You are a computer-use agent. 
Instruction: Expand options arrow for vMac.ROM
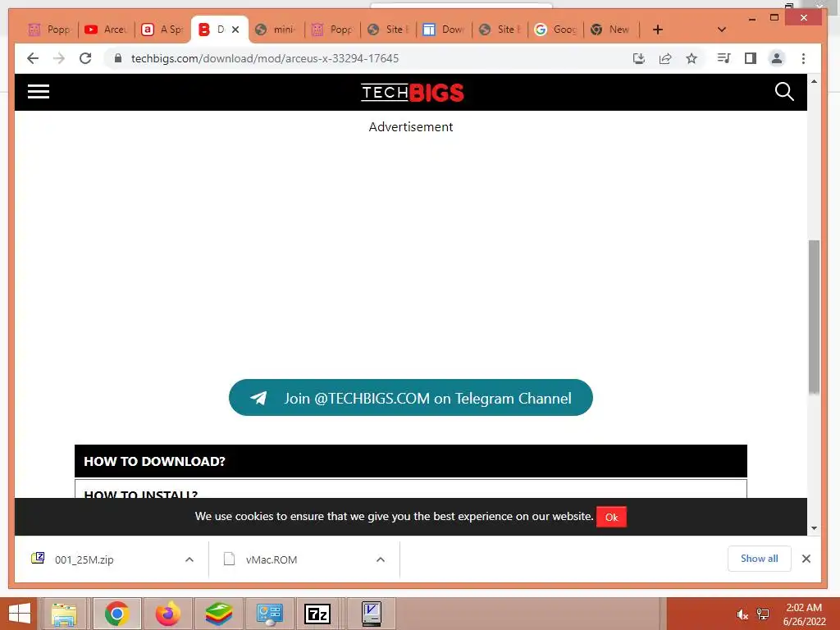tap(381, 559)
